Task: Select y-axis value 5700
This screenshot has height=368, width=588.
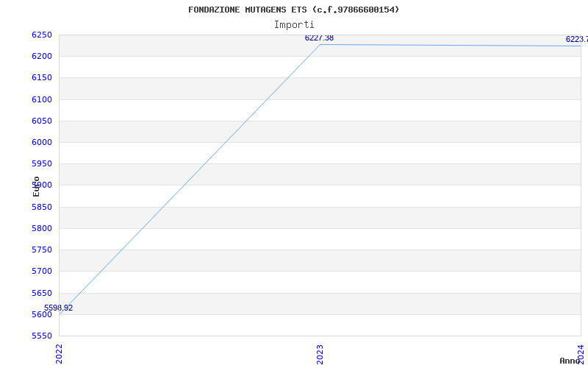Action: [42, 271]
